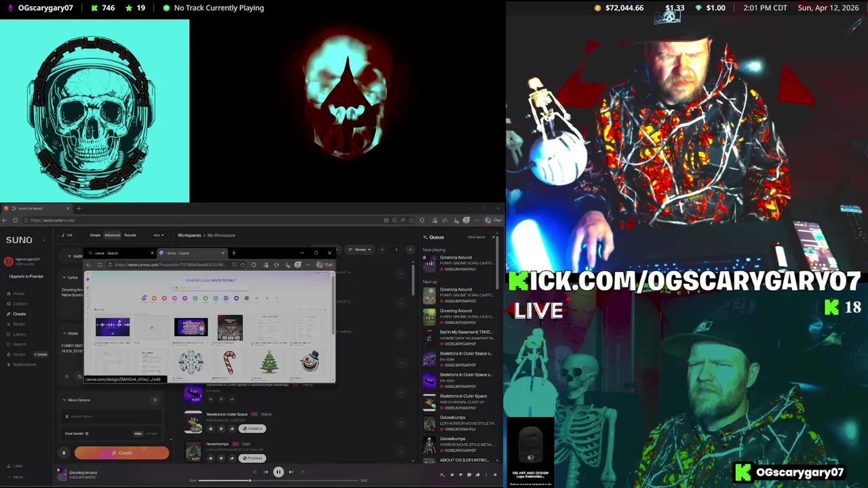Click Clear queue in the Queue panel
This screenshot has width=868, height=488.
click(476, 237)
